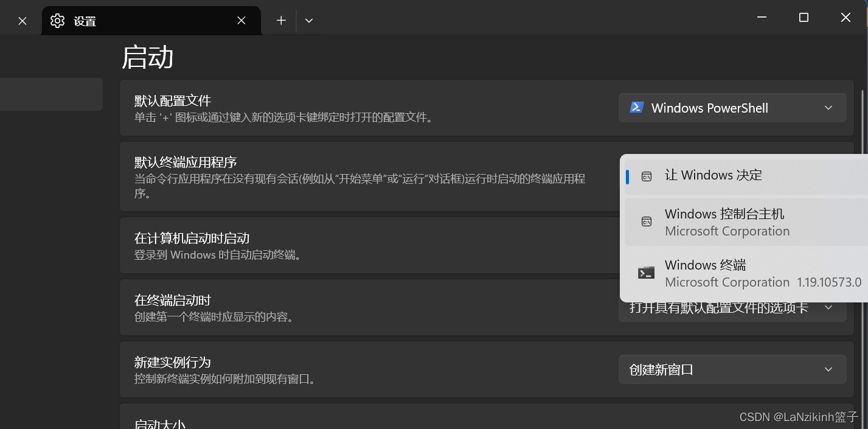Close the terminal window
This screenshot has width=868, height=429.
[845, 18]
